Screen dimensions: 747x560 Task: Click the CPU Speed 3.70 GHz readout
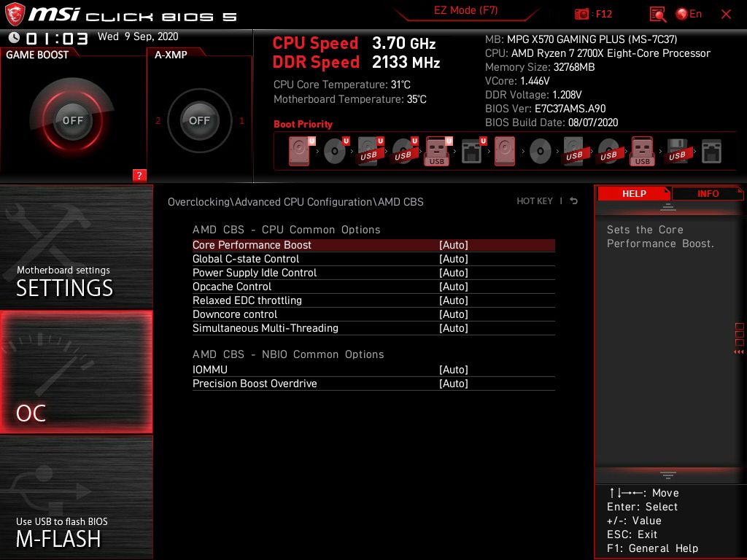[x=354, y=43]
